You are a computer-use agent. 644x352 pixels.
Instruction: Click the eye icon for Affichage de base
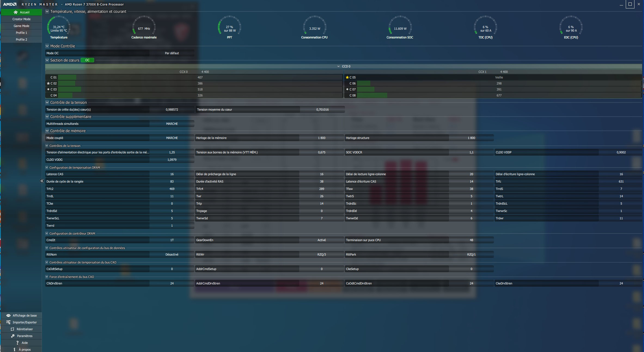tap(8, 315)
